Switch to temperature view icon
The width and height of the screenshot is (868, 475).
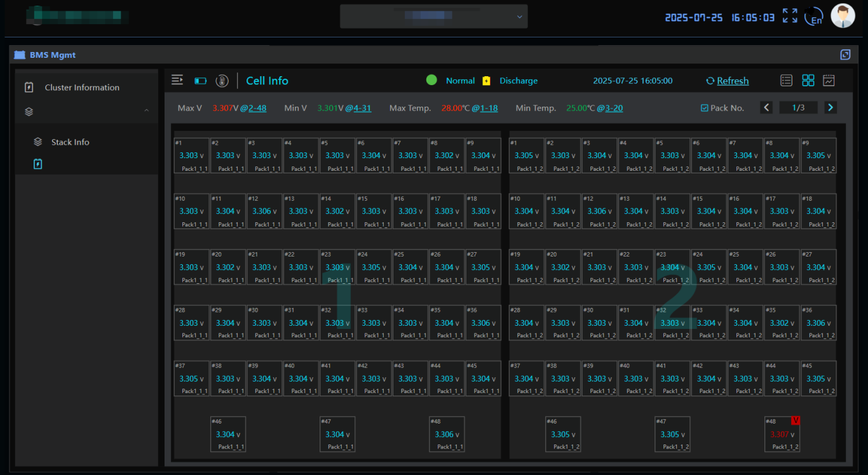point(222,81)
